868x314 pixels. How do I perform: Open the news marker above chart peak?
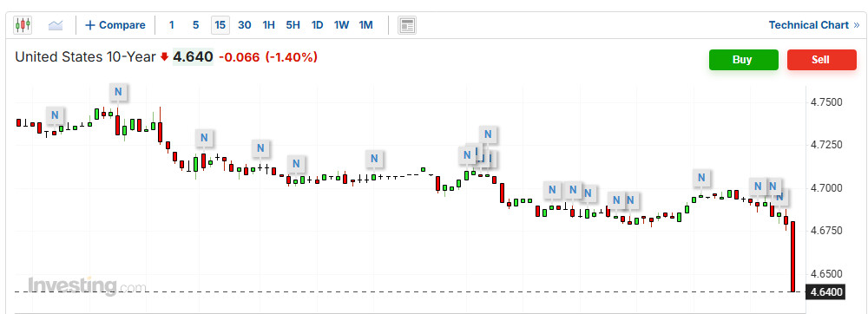coord(118,92)
